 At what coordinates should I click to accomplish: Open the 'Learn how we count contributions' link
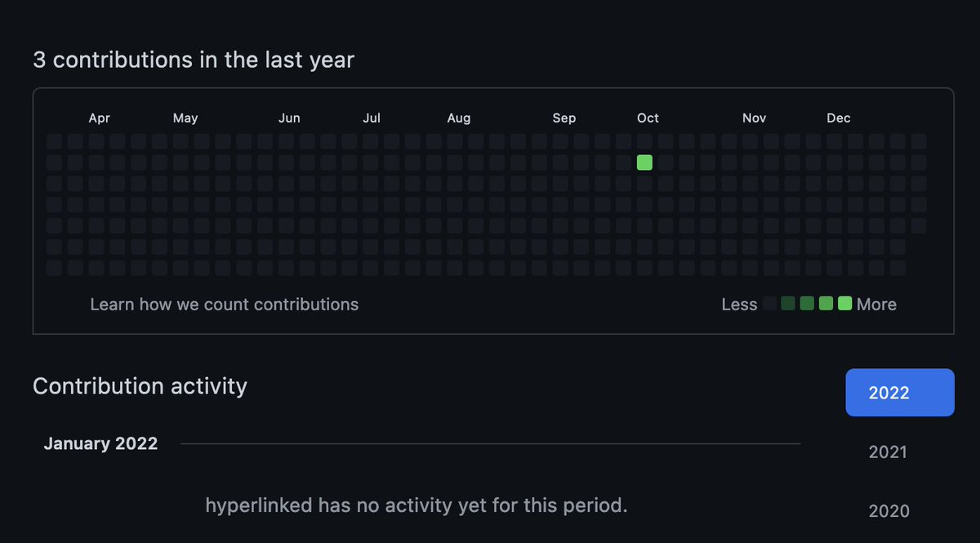pos(224,305)
